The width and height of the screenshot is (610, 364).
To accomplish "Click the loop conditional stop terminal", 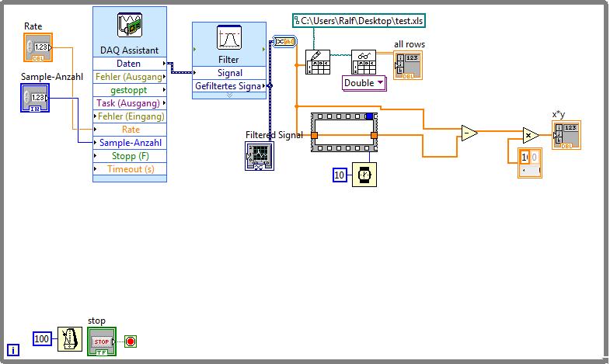I will click(x=131, y=341).
